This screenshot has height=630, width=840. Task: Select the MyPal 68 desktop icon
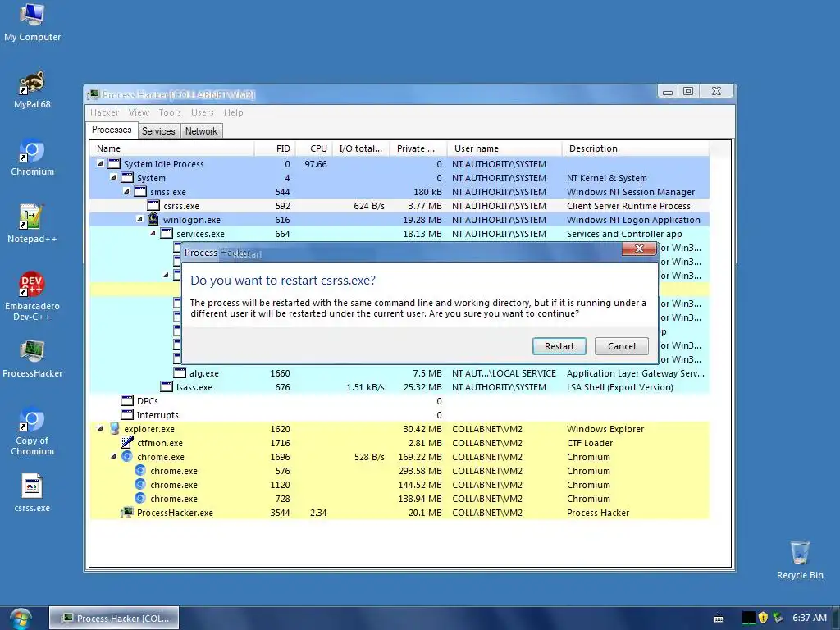tap(32, 90)
